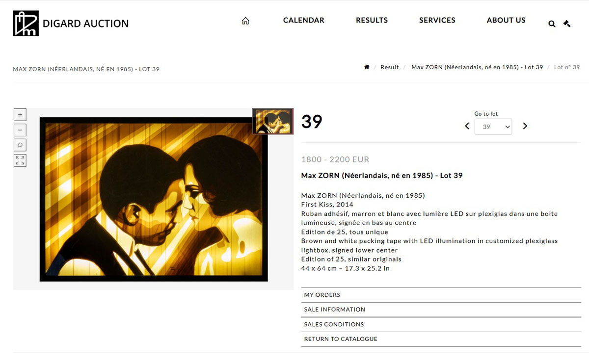Open the Go to lot dropdown

pos(493,127)
